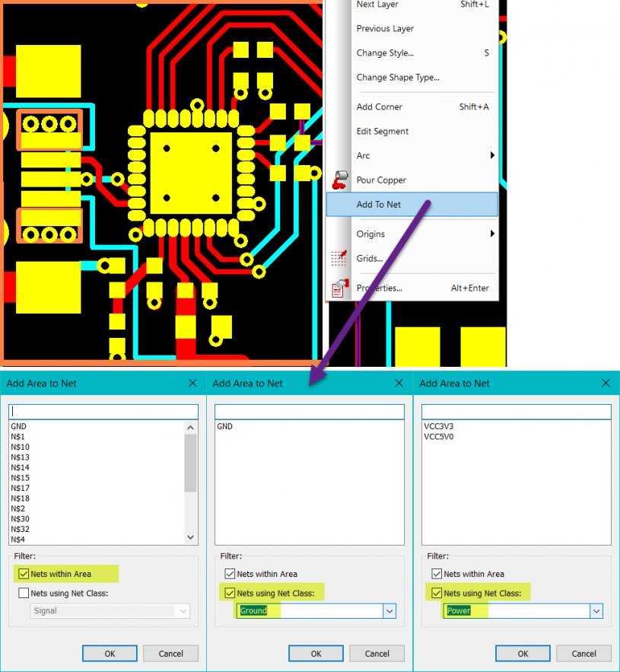Uncheck Nets using Net Class in middle dialog

pyautogui.click(x=230, y=593)
